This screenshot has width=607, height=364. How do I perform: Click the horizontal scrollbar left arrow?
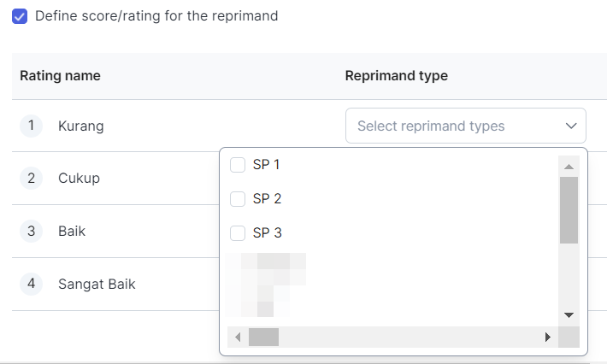(x=238, y=338)
